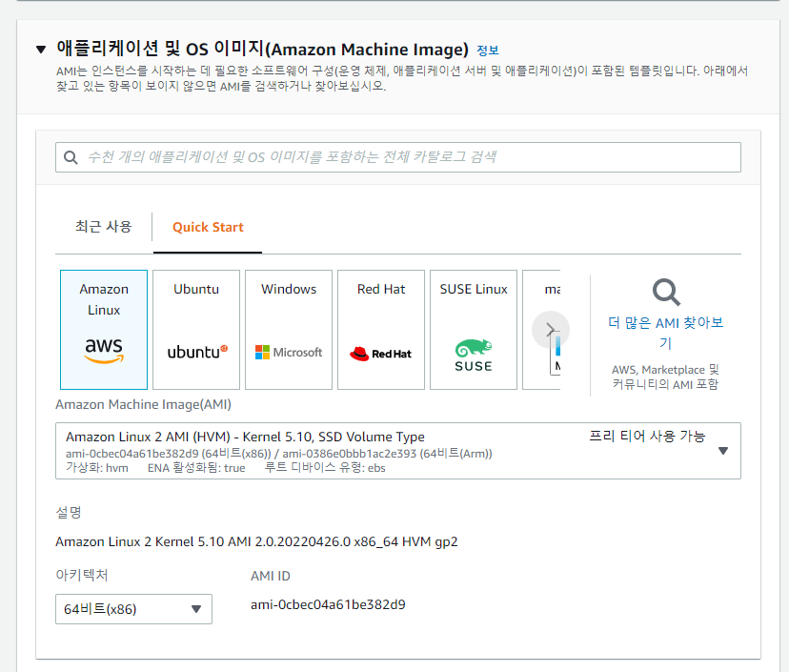
Task: Click the Amazon Machine Image(AMI) label
Action: coord(143,405)
